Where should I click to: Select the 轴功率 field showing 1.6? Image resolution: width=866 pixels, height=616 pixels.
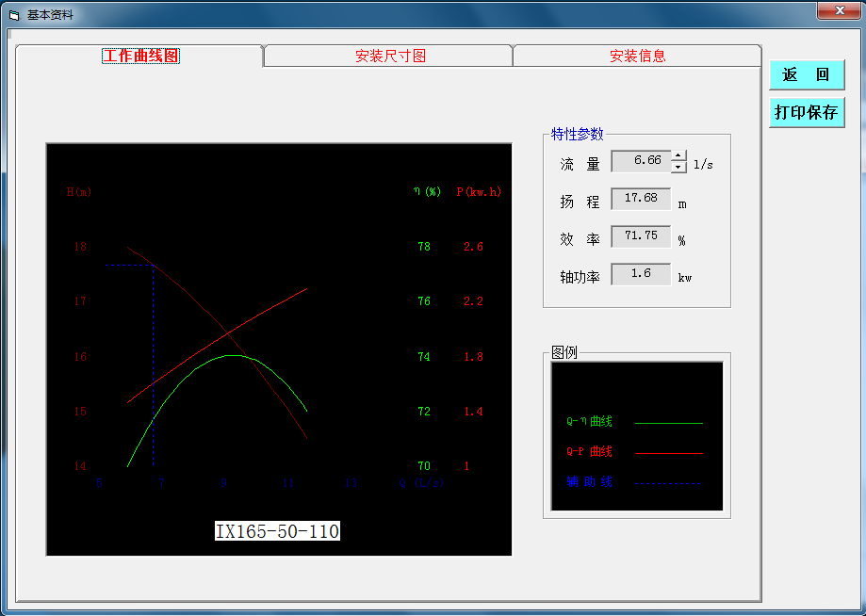coord(641,274)
